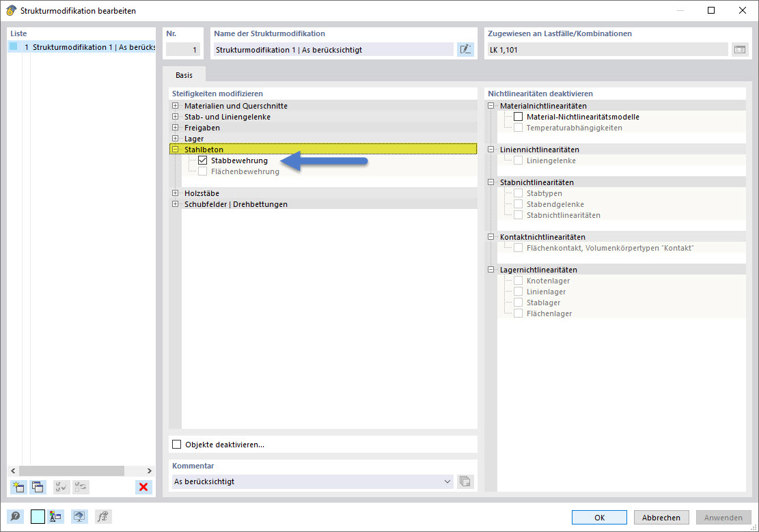Screen dimensions: 759x532
Task: Collapse the Stahlbeton section
Action: coord(175,149)
